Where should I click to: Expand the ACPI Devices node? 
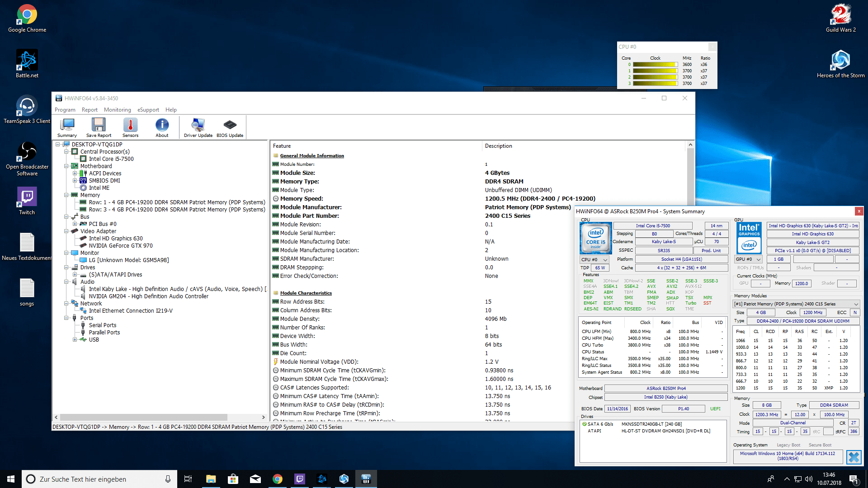[75, 174]
